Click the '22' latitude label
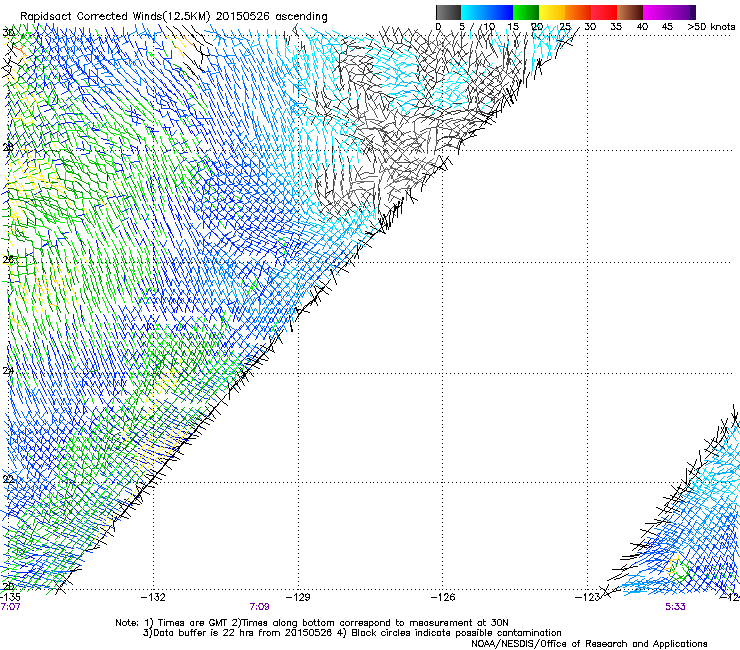This screenshot has width=740, height=650. point(8,479)
